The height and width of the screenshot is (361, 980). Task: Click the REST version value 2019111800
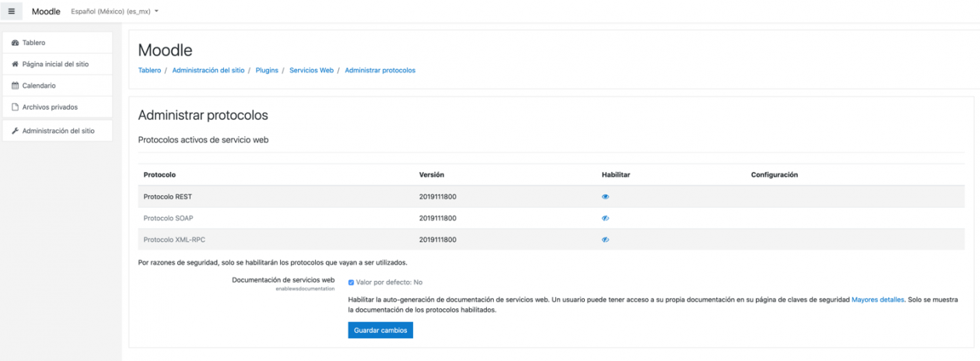tap(438, 197)
